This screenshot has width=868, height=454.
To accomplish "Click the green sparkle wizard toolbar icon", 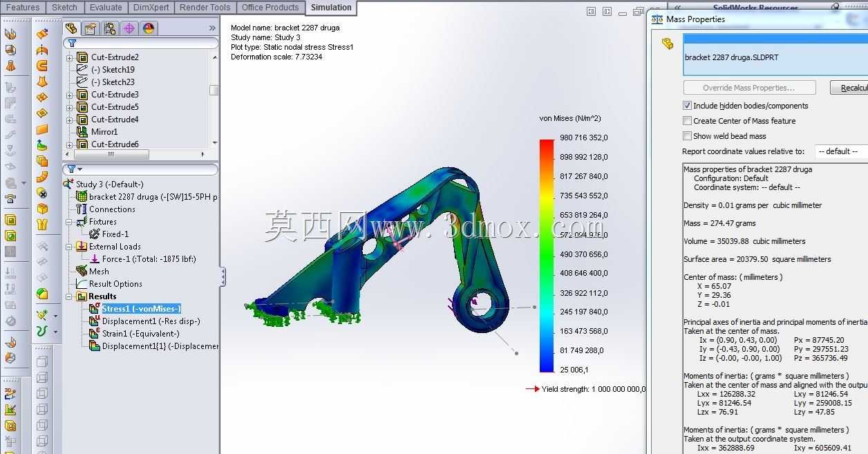I will [x=42, y=315].
